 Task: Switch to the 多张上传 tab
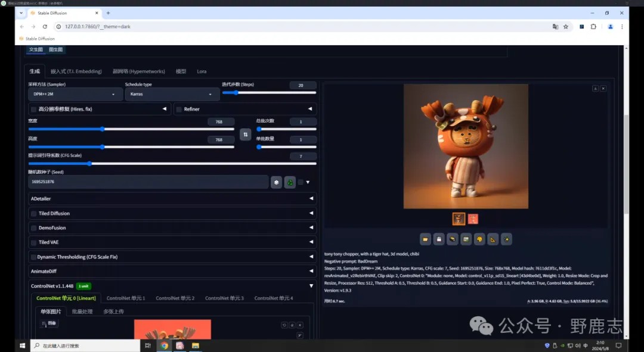tap(114, 311)
